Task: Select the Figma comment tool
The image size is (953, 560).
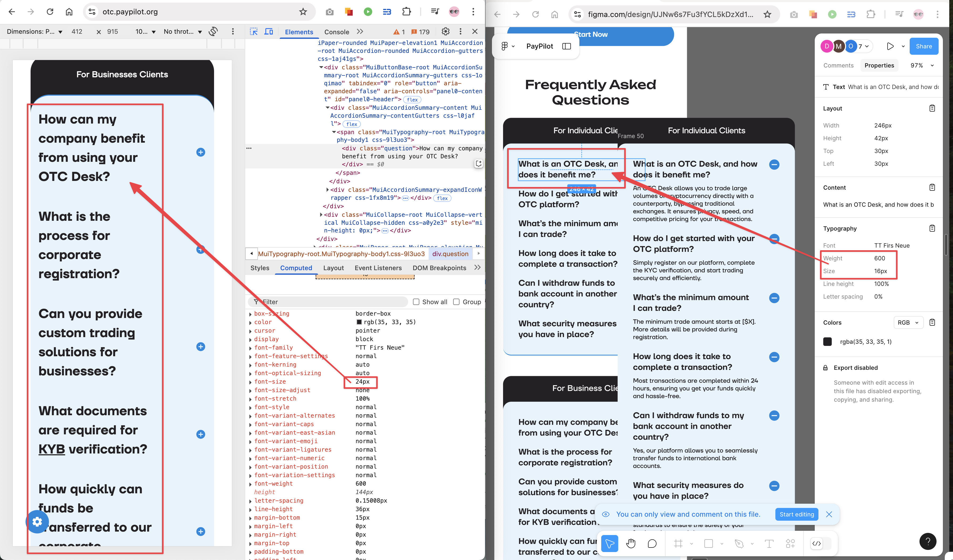Action: pyautogui.click(x=652, y=543)
